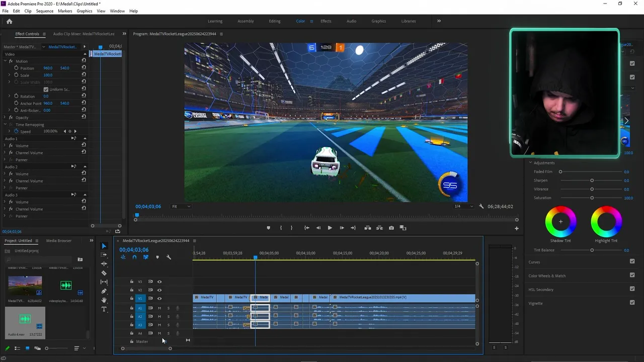Collapse the Adjustments section
The width and height of the screenshot is (644, 362).
(x=530, y=163)
